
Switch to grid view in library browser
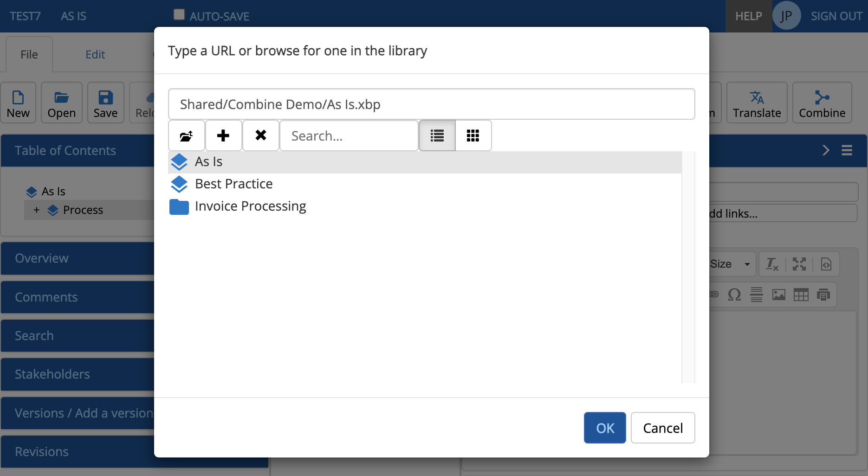473,136
